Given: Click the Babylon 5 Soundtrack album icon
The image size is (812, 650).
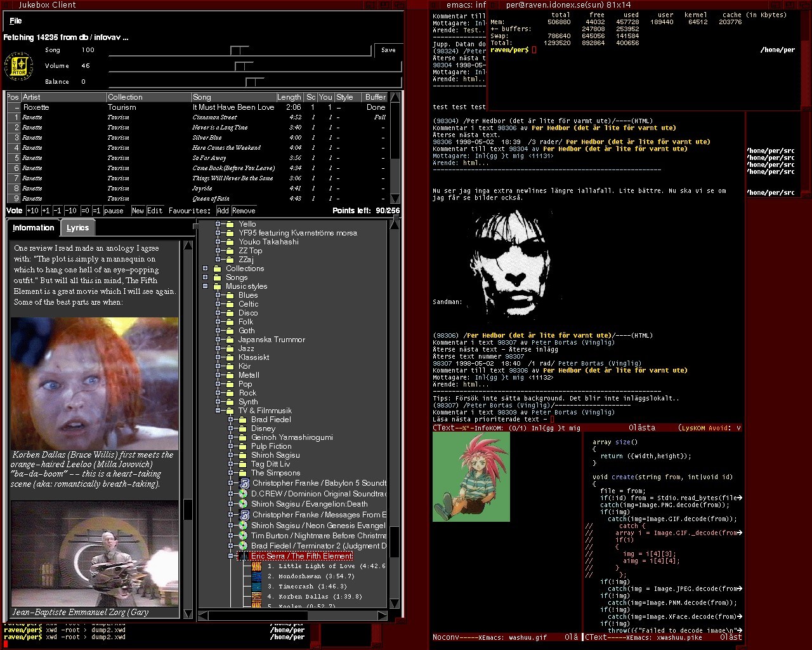Looking at the screenshot, I should click(x=244, y=483).
